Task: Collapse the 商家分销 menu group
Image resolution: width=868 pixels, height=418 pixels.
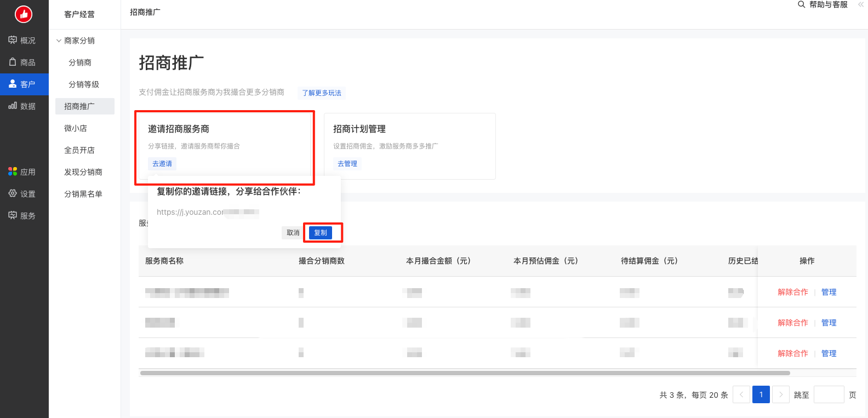Action: [x=59, y=41]
